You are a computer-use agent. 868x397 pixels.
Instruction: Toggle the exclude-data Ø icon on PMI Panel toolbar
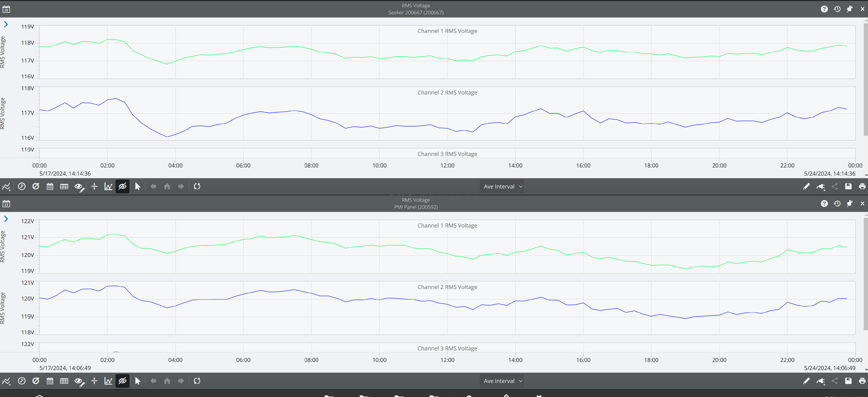click(x=36, y=380)
